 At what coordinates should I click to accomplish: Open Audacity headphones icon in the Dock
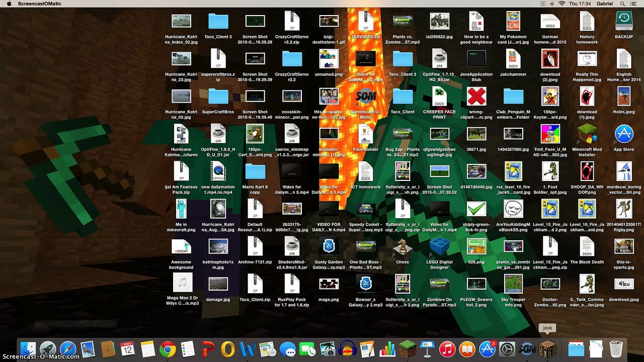[347, 348]
